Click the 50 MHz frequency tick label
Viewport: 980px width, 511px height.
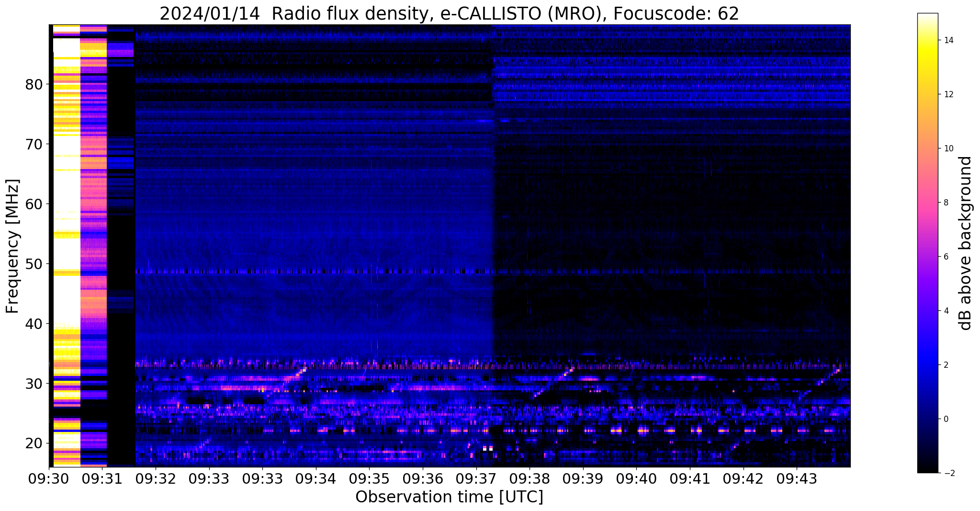tap(34, 264)
